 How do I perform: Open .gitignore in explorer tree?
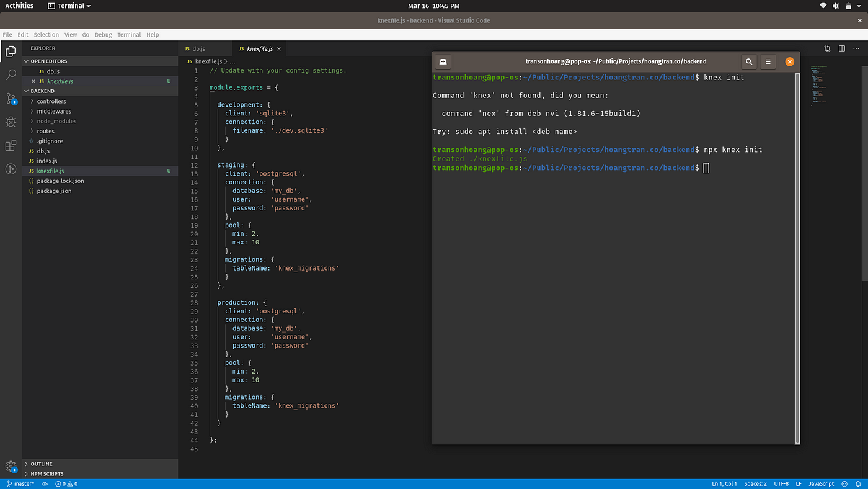[x=100, y=141]
